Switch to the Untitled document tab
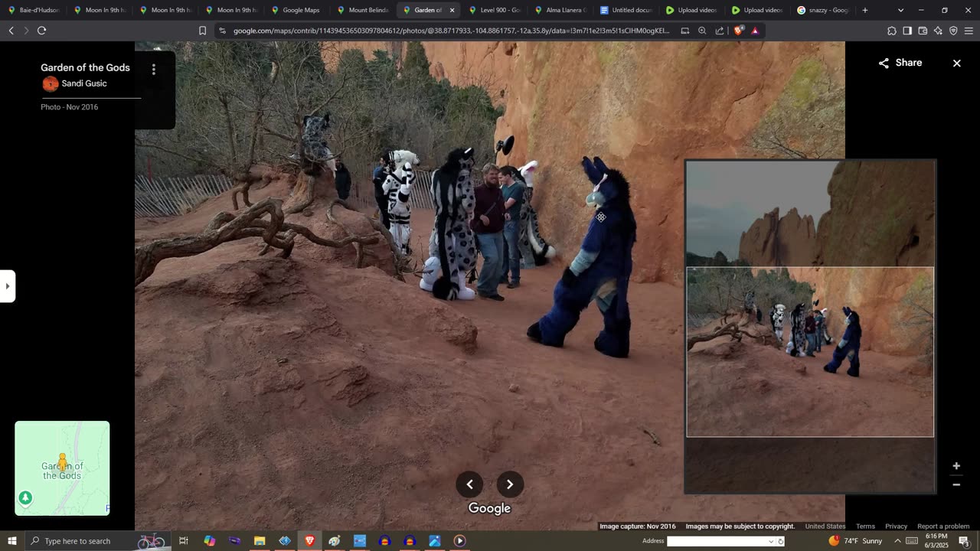Image resolution: width=980 pixels, height=551 pixels. tap(625, 10)
